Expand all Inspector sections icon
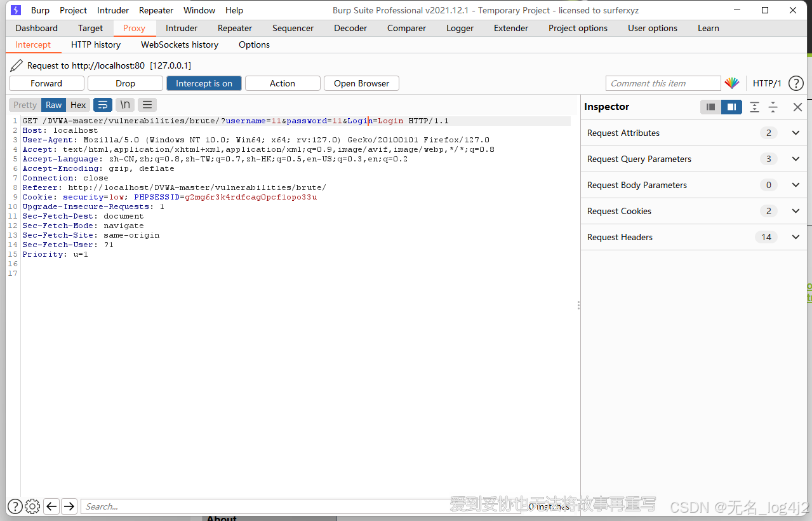The width and height of the screenshot is (812, 521). click(x=754, y=107)
